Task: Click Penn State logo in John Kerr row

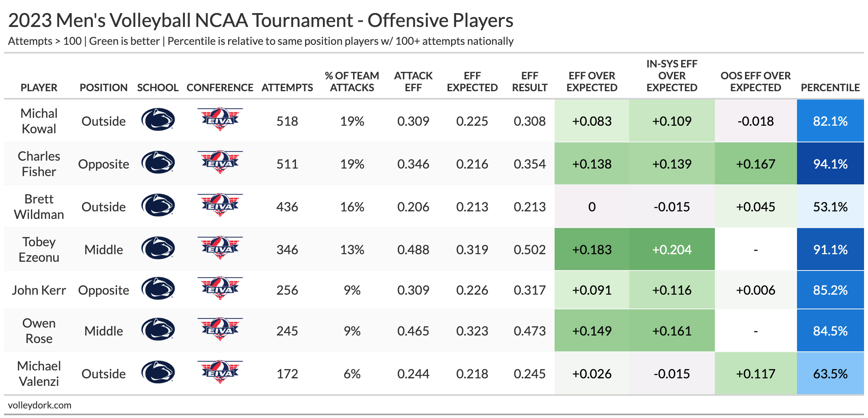Action: [158, 288]
